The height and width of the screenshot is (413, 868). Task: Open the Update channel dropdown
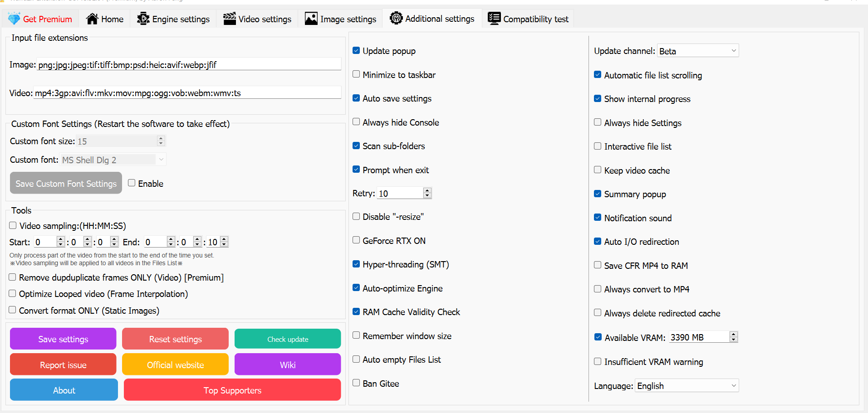coord(698,51)
